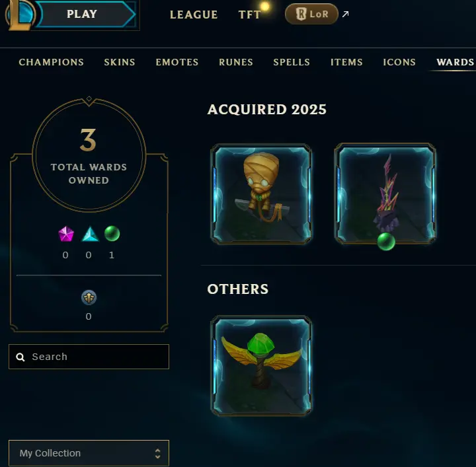This screenshot has height=467, width=476.
Task: Switch to the Champions tab
Action: 52,62
